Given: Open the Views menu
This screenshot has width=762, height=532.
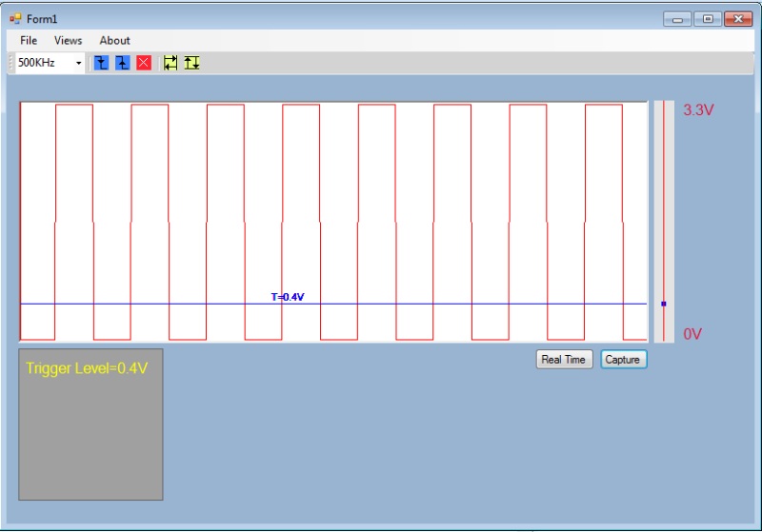Looking at the screenshot, I should pos(68,40).
